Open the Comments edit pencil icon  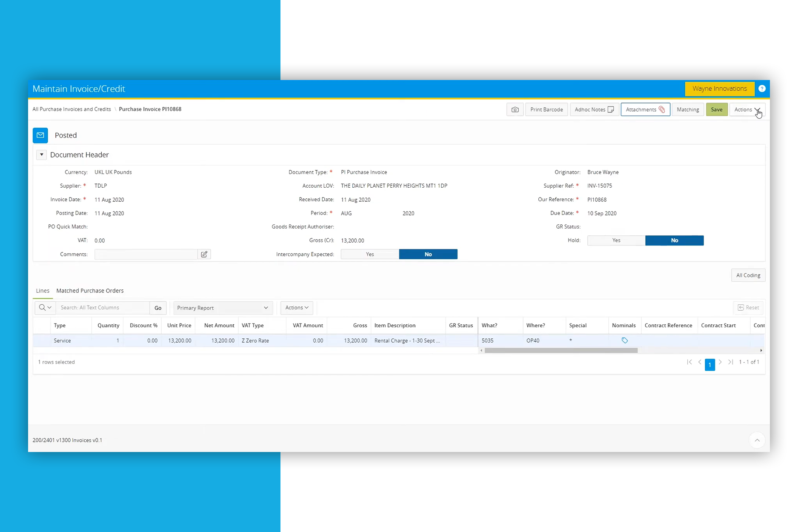(204, 254)
